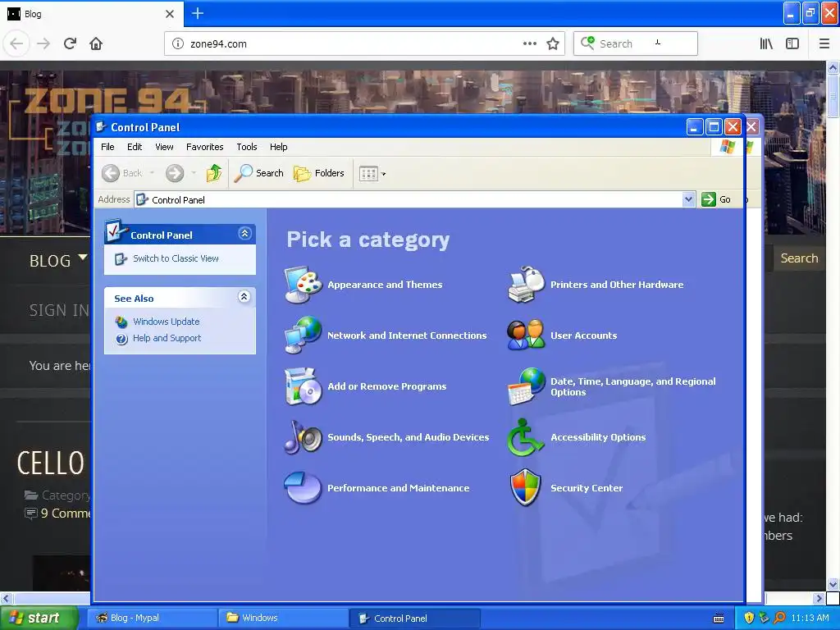Open Date, Time, Language, Regional icon
840x630 pixels.
click(526, 386)
